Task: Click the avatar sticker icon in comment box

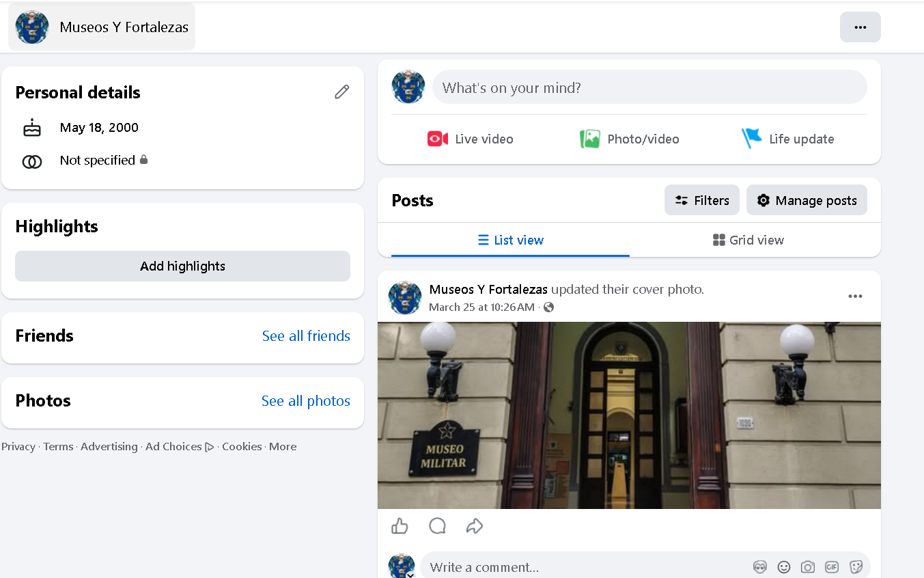Action: point(760,567)
